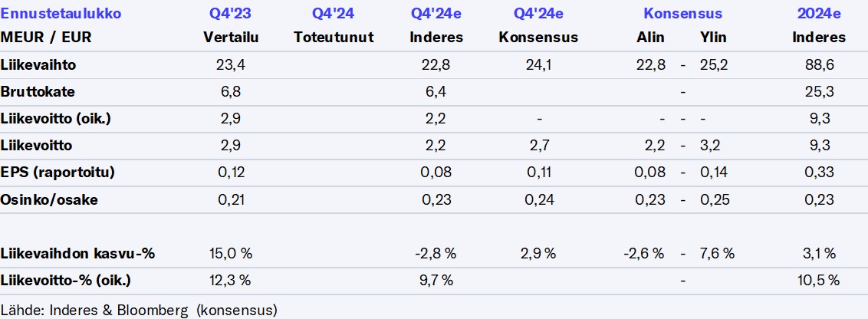The width and height of the screenshot is (868, 319).
Task: Select the 88,6 full-year revenue value
Action: coord(819,65)
